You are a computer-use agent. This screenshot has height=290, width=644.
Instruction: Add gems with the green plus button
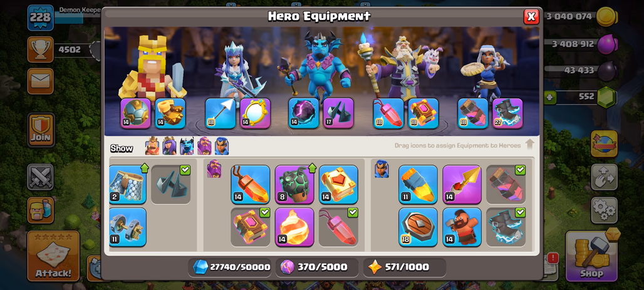pos(549,98)
